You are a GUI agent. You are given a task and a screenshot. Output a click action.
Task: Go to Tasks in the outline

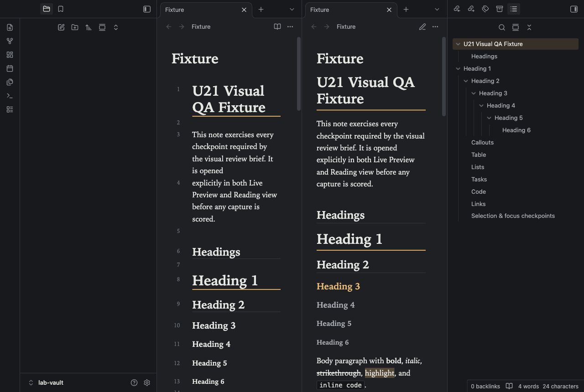tap(479, 179)
